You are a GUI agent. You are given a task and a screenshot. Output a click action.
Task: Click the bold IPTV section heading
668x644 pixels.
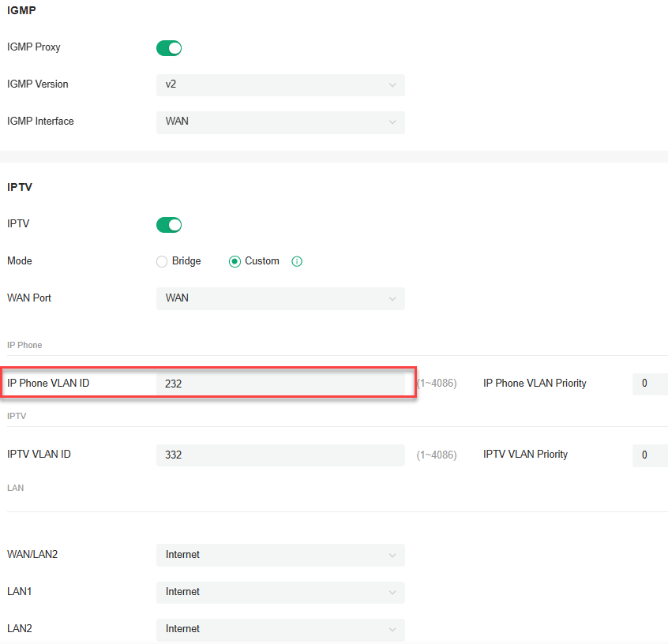(x=20, y=187)
